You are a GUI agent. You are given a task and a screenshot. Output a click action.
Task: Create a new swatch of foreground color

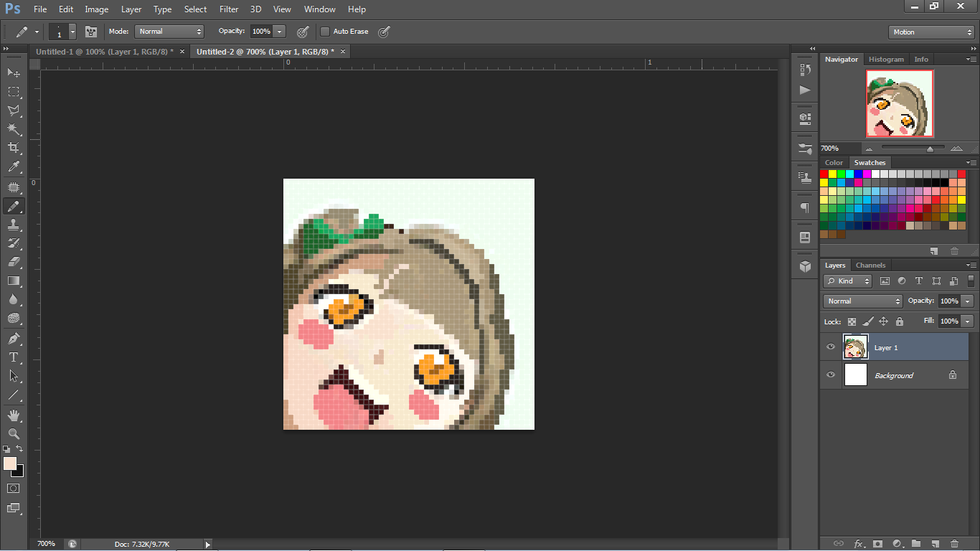coord(934,251)
